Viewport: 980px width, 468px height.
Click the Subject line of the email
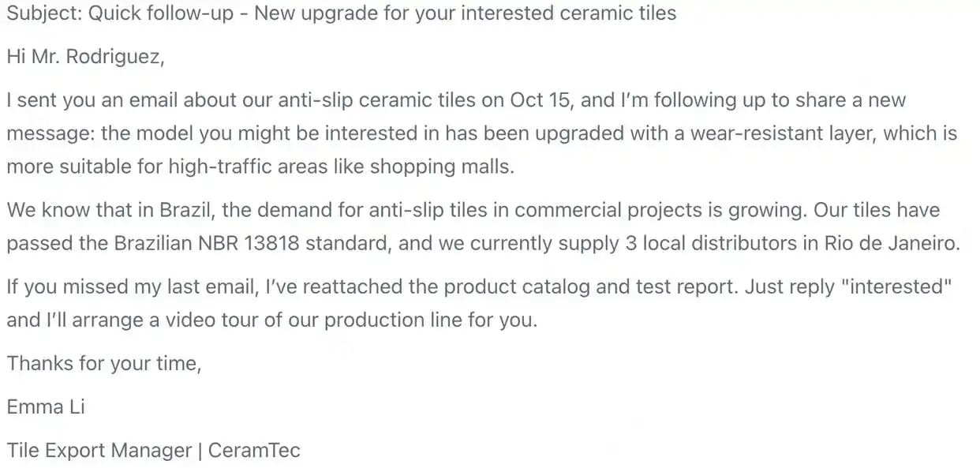341,14
